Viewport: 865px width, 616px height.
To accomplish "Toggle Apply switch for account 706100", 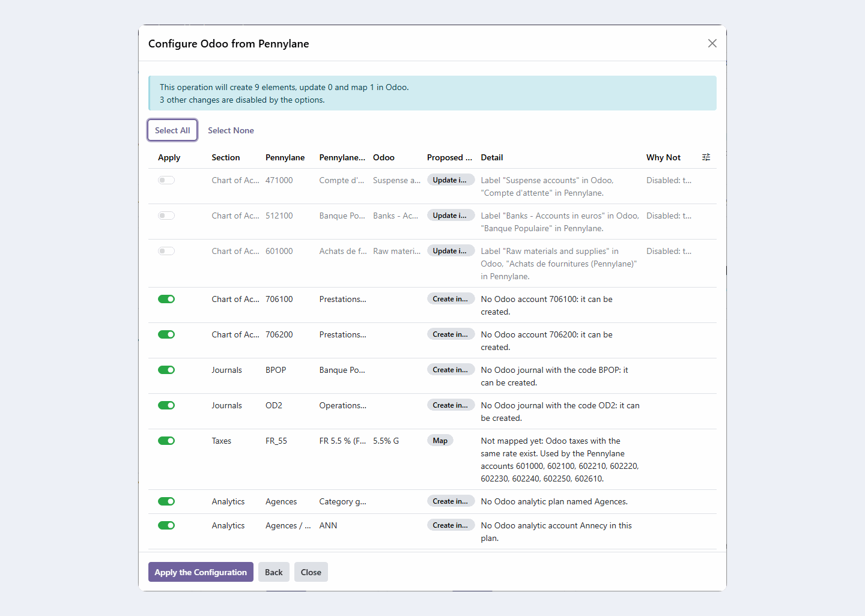I will [166, 299].
